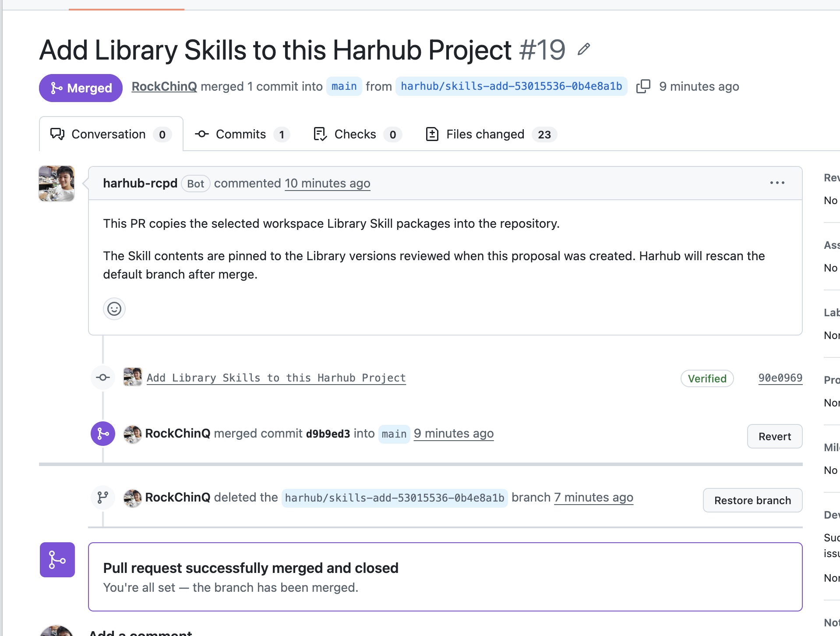Click RockChinQ username in the branch deleted event
This screenshot has height=636, width=840.
178,497
